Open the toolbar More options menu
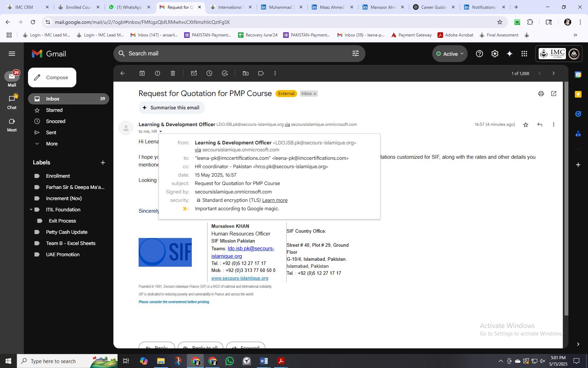The width and height of the screenshot is (588, 368). click(275, 73)
